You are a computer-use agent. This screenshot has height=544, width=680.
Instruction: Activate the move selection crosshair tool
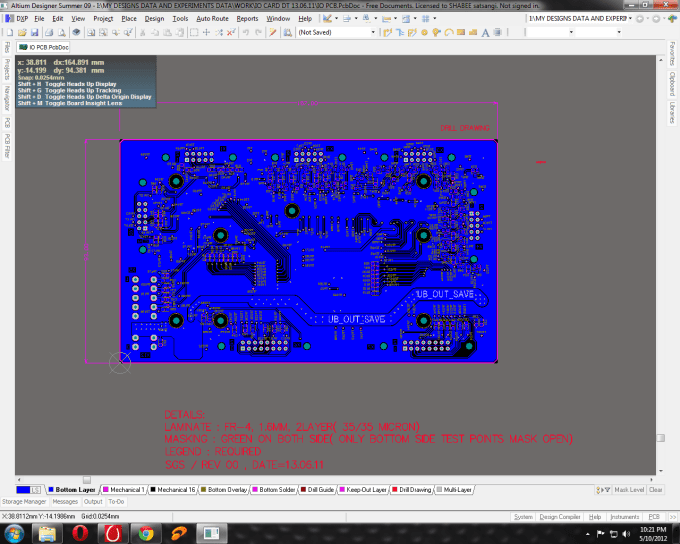[206, 33]
